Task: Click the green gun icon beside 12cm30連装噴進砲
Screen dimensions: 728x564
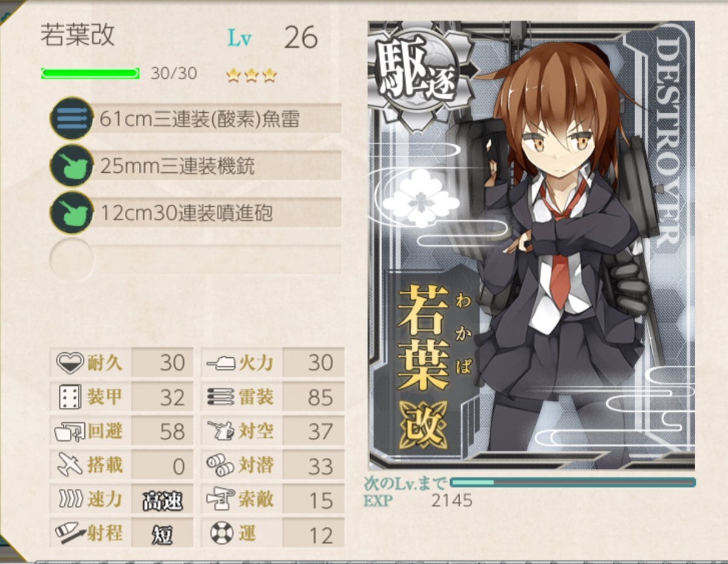Action: [x=72, y=212]
